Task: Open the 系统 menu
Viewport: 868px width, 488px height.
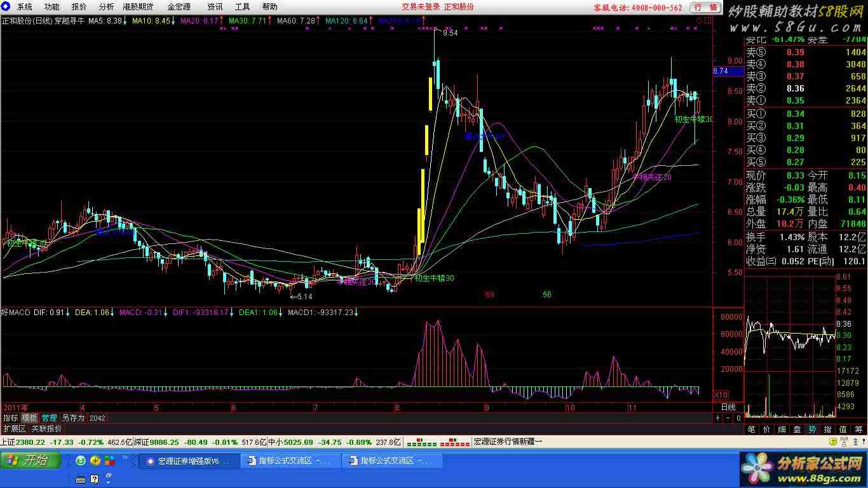Action: (24, 7)
